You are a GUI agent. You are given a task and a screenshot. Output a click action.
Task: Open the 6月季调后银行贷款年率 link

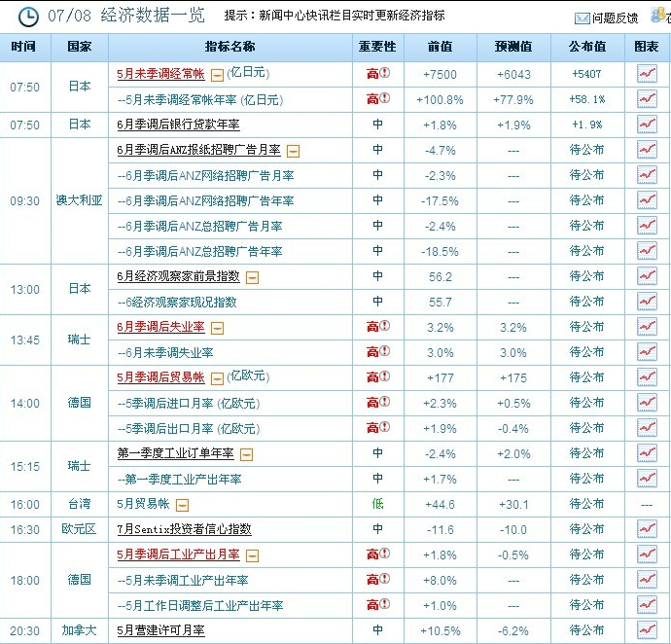179,125
